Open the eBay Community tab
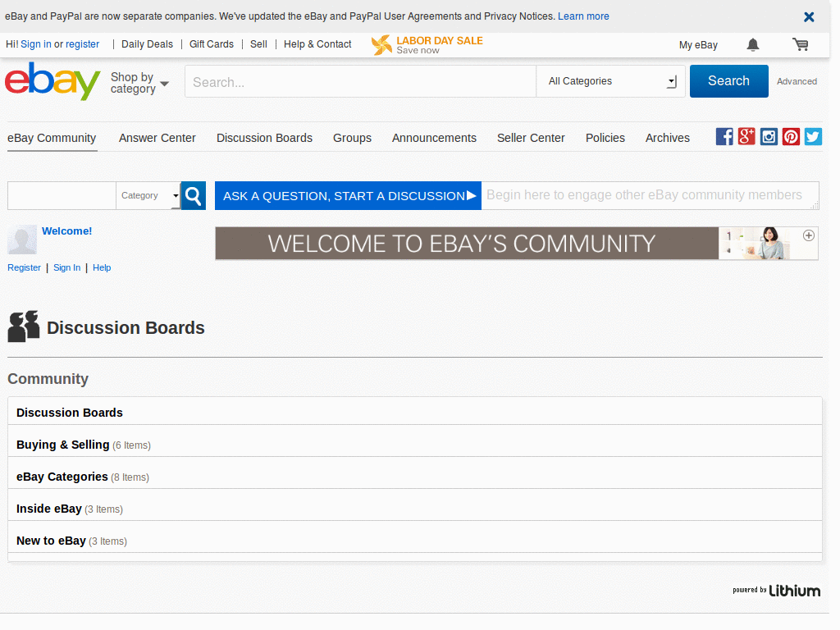The height and width of the screenshot is (630, 840). coord(52,138)
